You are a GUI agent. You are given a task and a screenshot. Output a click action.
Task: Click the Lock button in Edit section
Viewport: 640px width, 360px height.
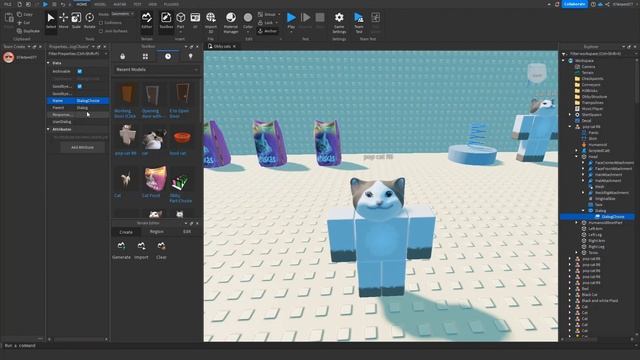point(267,23)
